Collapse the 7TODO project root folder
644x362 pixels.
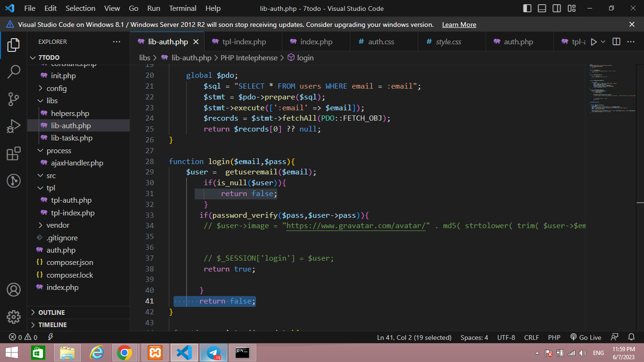pos(78,58)
